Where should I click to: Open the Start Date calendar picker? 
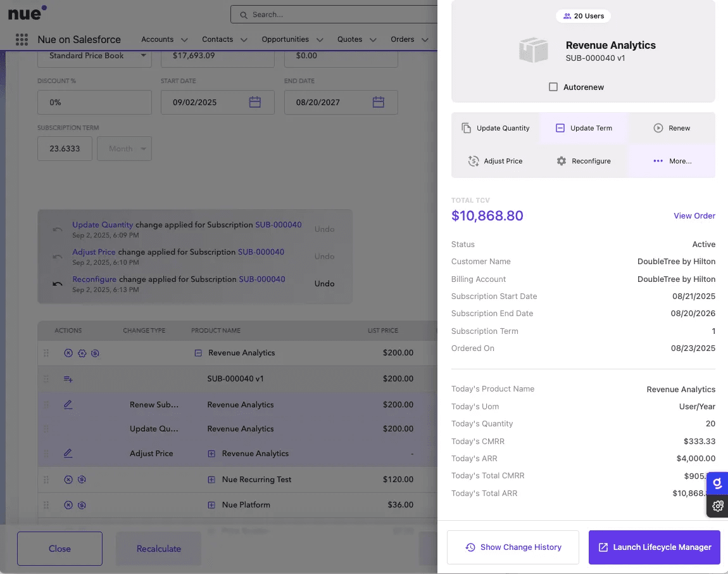(x=255, y=102)
